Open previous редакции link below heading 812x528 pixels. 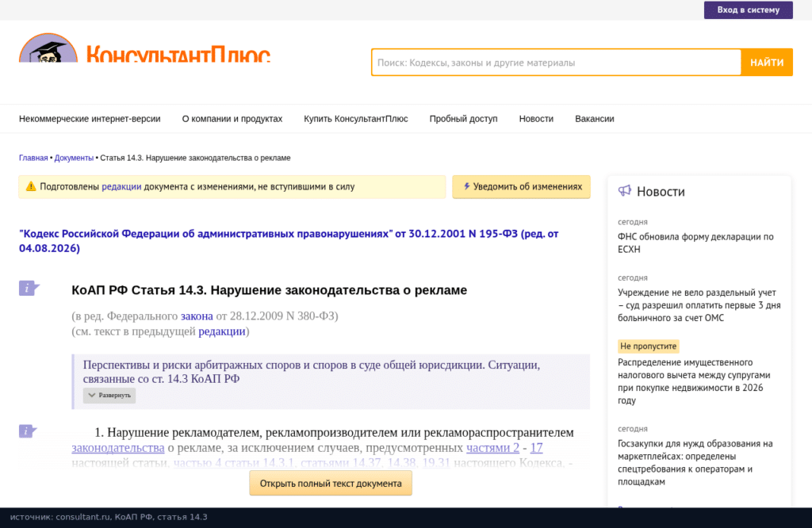[x=222, y=331]
